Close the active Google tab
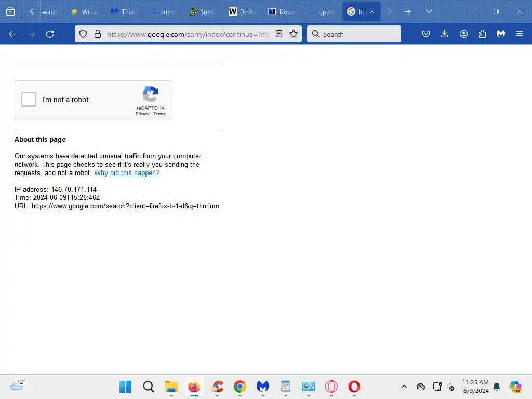Screen dimensions: 532x399 coord(372,11)
